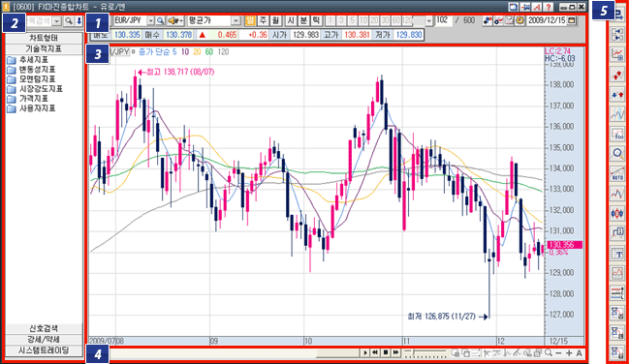Screen dimensions: 630x364
Task: Toggle the 분 (minute) period button
Action: 303,20
